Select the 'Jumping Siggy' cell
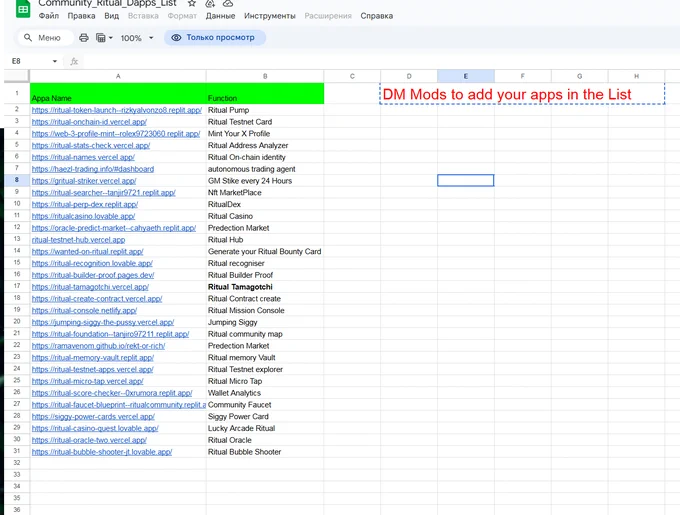Image resolution: width=680 pixels, height=515 pixels. [x=265, y=322]
